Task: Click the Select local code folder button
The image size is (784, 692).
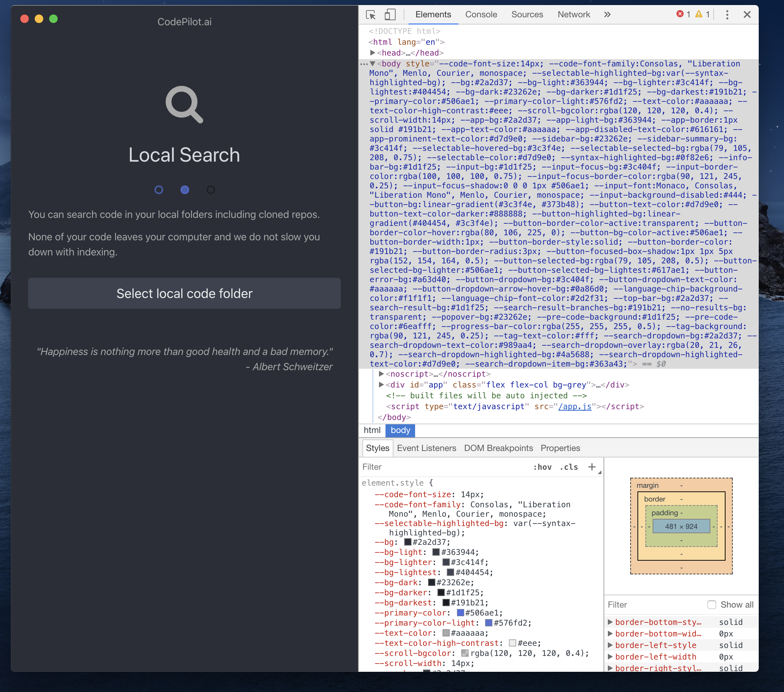Action: [184, 293]
